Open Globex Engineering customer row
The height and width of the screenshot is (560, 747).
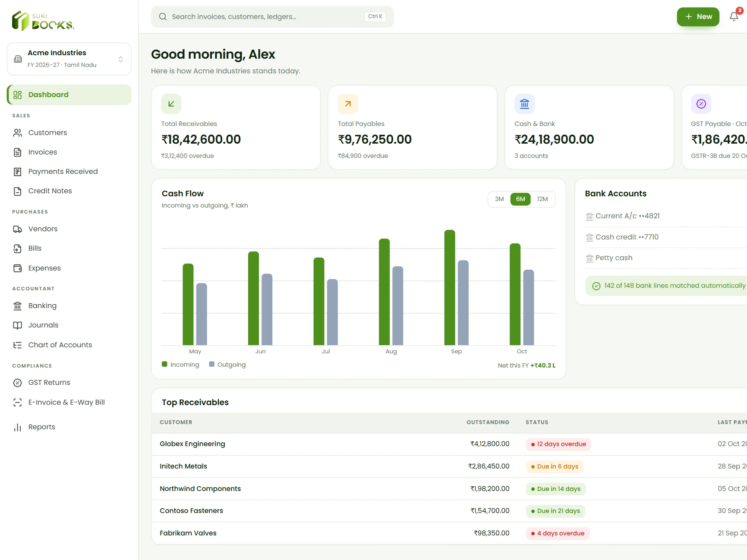(x=449, y=444)
